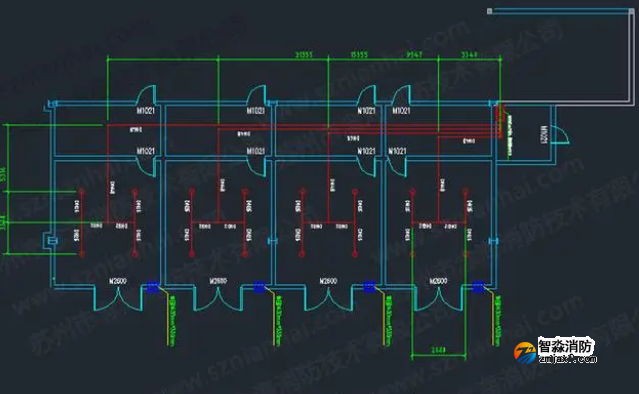The width and height of the screenshot is (639, 394).
Task: Select the 2440 dimension text at bottom
Action: click(438, 350)
